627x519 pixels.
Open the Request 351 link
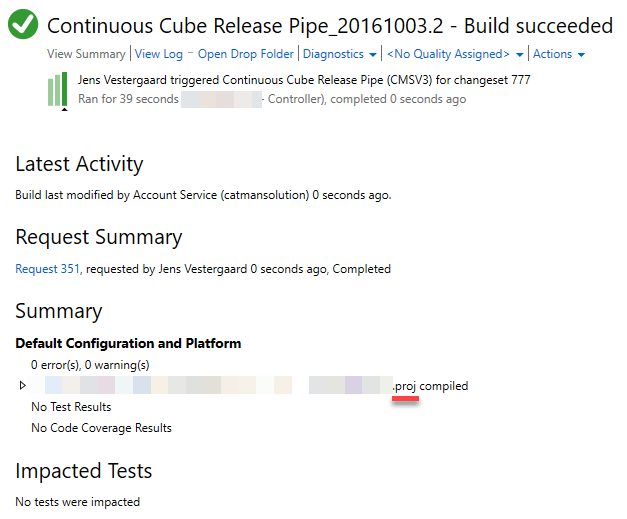(x=46, y=269)
